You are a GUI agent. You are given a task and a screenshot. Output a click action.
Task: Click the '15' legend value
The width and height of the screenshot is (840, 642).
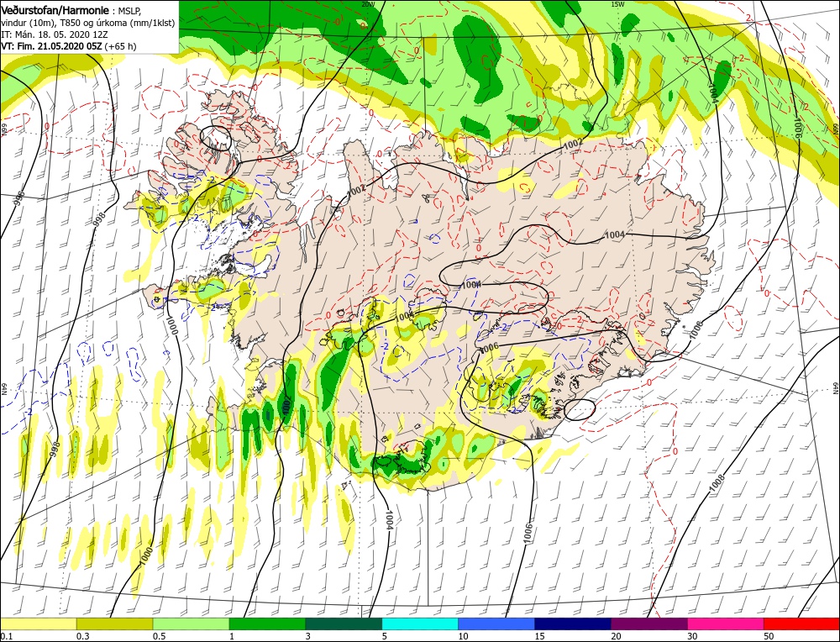tap(539, 635)
